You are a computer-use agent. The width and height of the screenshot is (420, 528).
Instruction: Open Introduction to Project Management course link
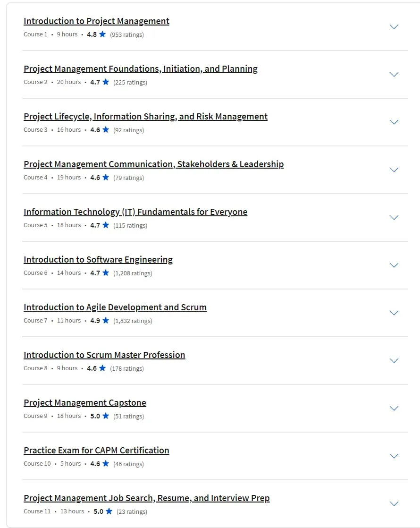pyautogui.click(x=96, y=21)
